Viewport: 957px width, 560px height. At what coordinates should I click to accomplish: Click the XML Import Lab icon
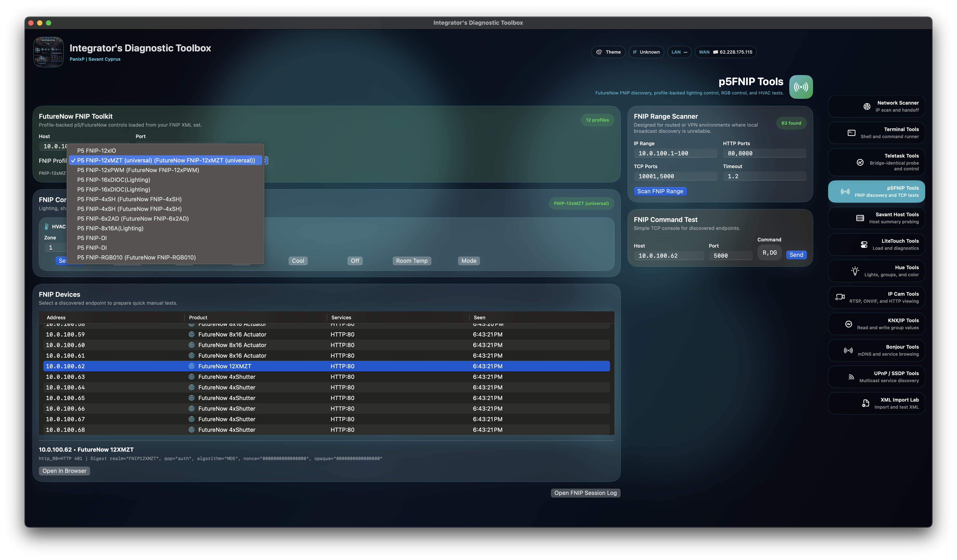click(x=865, y=403)
